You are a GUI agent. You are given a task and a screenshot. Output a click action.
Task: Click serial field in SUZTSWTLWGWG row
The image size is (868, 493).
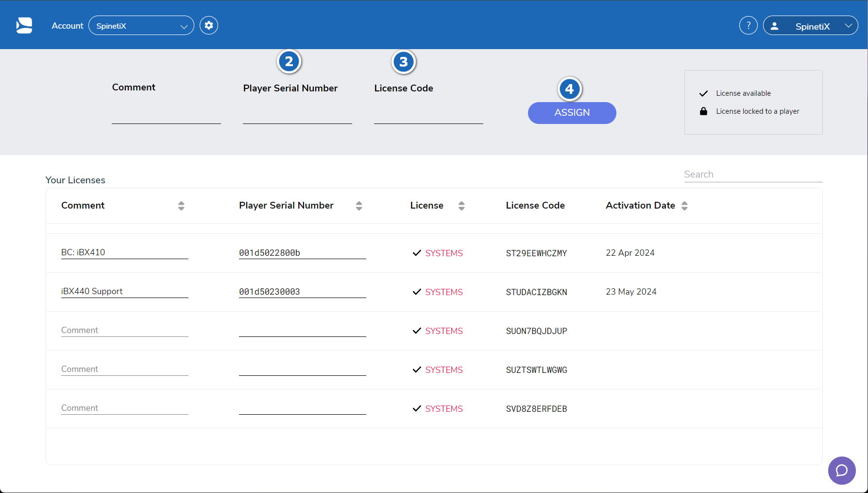(x=303, y=369)
